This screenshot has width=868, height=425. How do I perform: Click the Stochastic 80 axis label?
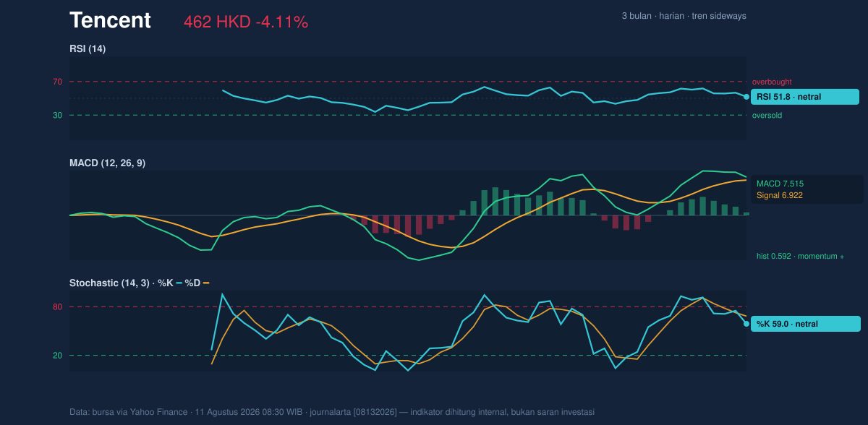point(57,307)
